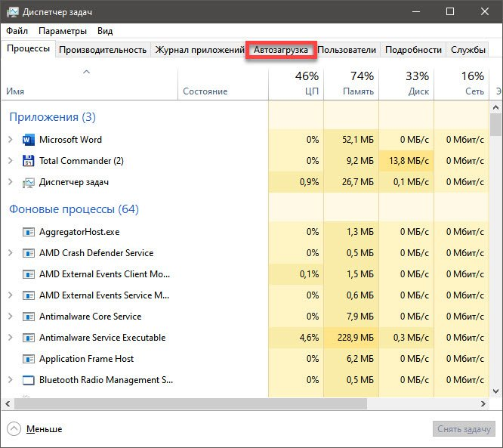Click the Диспетчер задач process row icon
This screenshot has height=448, width=503.
(x=28, y=182)
